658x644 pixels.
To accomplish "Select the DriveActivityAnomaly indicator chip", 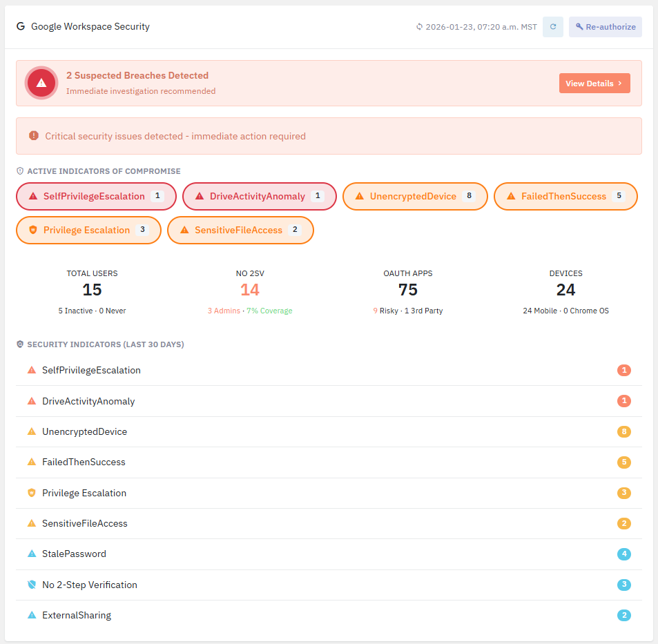I will 259,196.
